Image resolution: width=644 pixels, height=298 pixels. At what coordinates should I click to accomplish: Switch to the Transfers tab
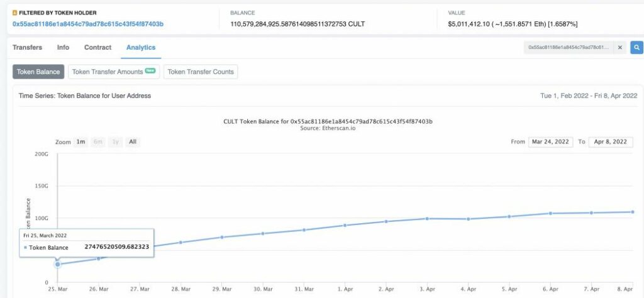tap(27, 47)
